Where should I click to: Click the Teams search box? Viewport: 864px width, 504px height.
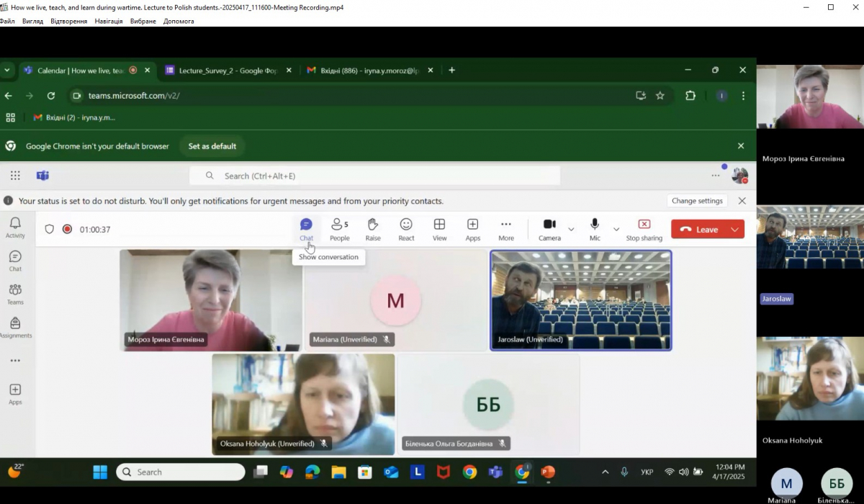(374, 176)
